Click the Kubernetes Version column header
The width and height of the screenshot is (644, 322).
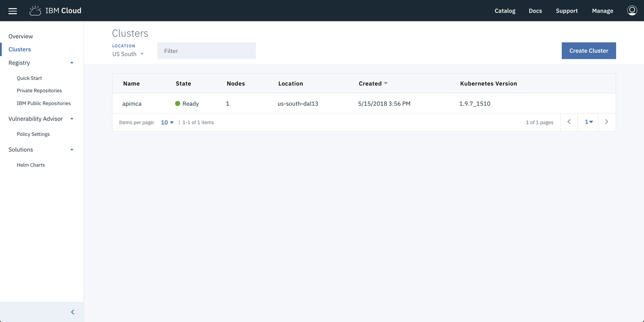tap(488, 83)
